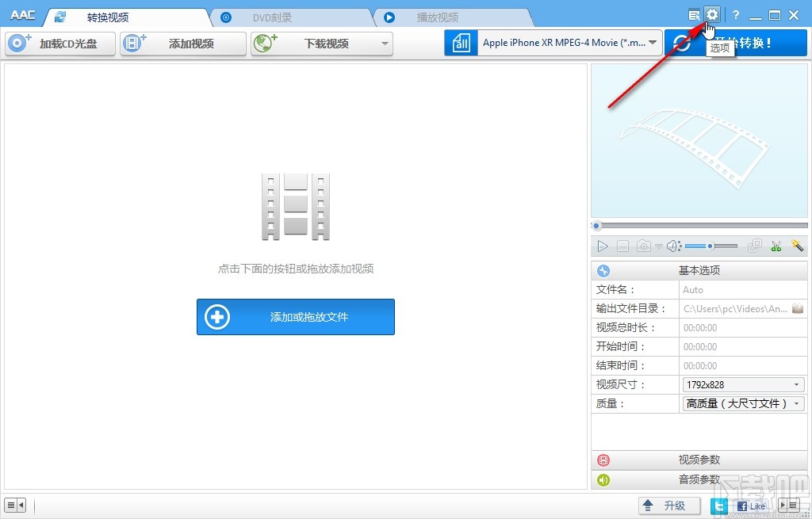Click the merge/duplicate clips icon
Image resolution: width=812 pixels, height=519 pixels.
[754, 246]
